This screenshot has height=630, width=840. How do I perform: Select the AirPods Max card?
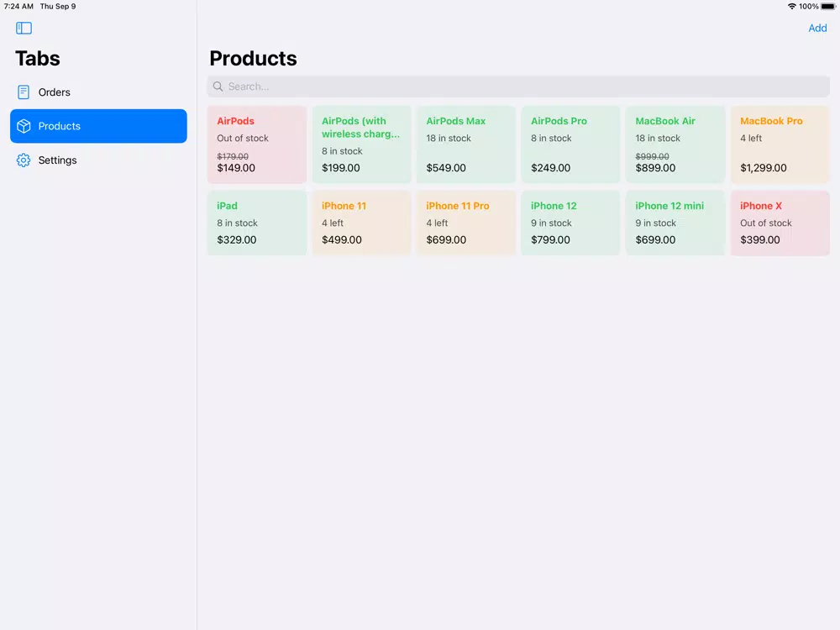[x=466, y=144]
